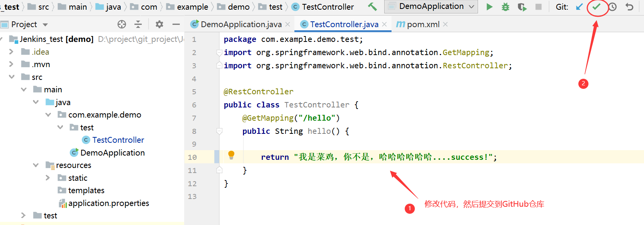Expand the .mvn folder
Image resolution: width=644 pixels, height=225 pixels.
(11, 64)
